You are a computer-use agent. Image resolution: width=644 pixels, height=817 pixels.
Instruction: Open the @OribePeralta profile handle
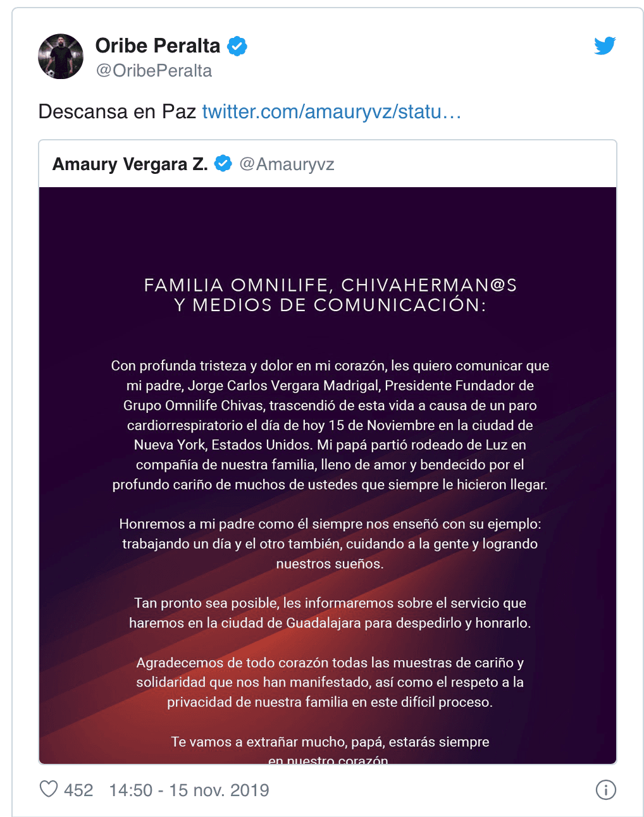(x=154, y=70)
